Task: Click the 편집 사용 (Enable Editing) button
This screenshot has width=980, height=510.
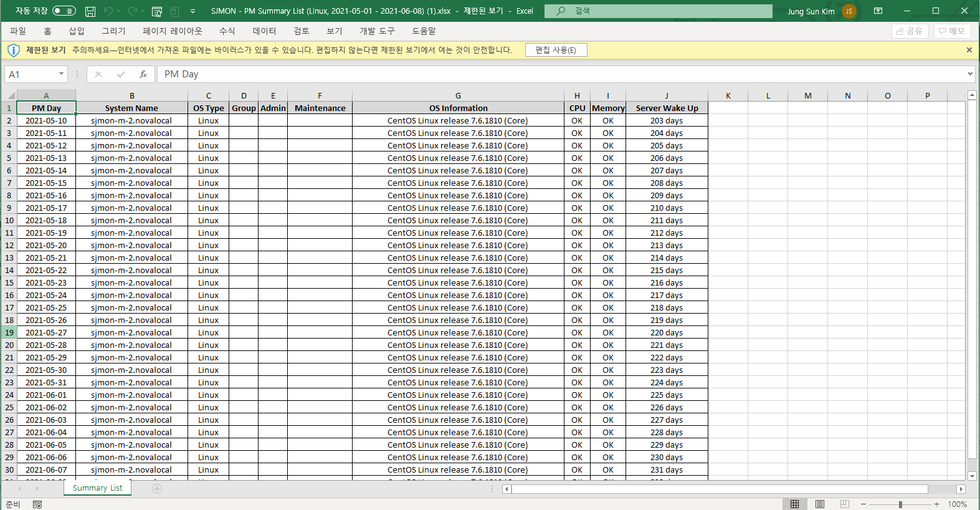Action: click(555, 50)
